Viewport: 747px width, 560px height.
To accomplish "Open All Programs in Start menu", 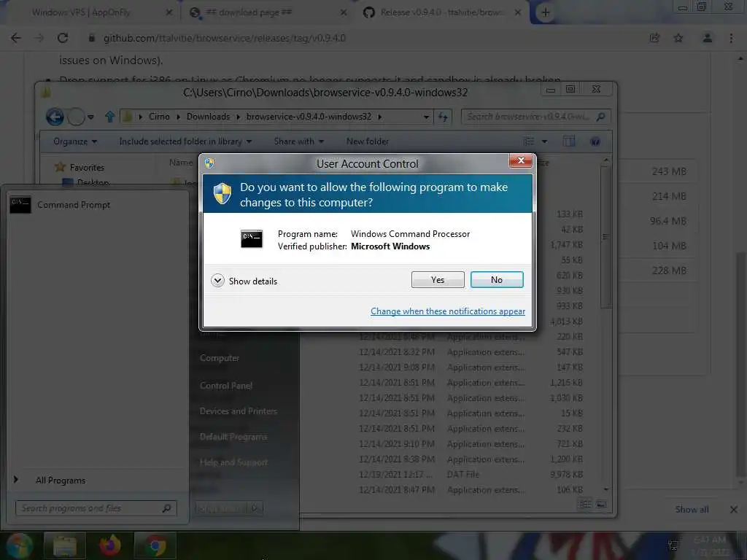I will (x=60, y=480).
